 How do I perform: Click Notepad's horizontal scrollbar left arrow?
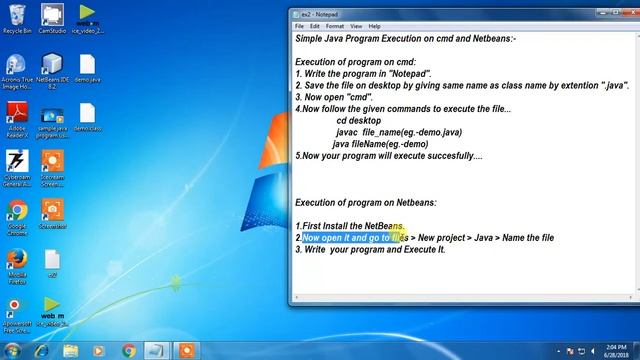(x=296, y=298)
